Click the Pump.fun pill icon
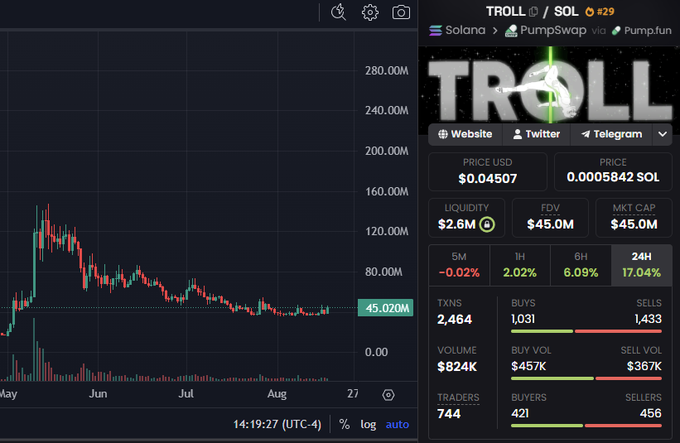This screenshot has height=443, width=680. tap(616, 31)
